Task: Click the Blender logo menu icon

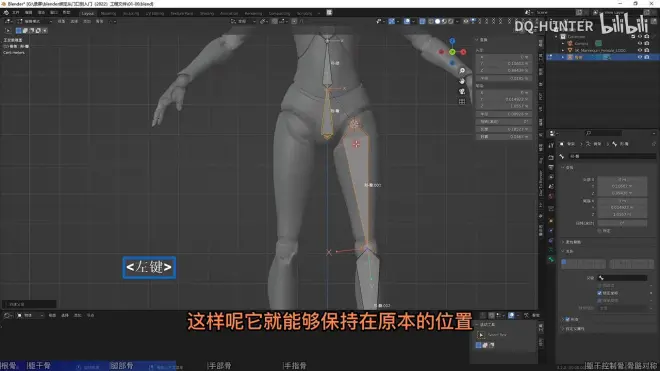Action: [x=6, y=13]
